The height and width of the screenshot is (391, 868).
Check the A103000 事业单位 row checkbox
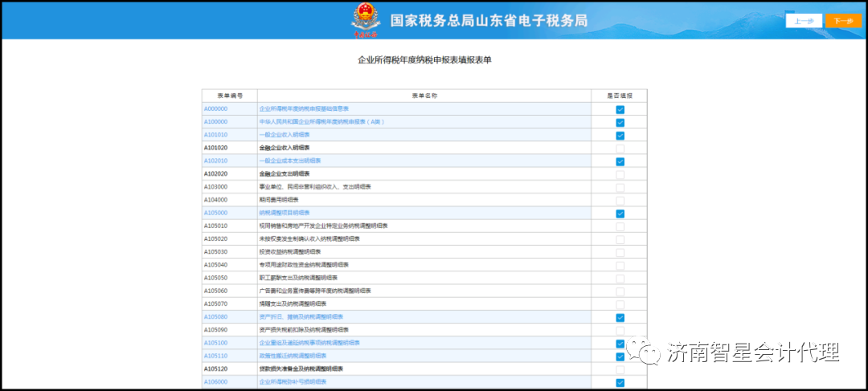620,188
